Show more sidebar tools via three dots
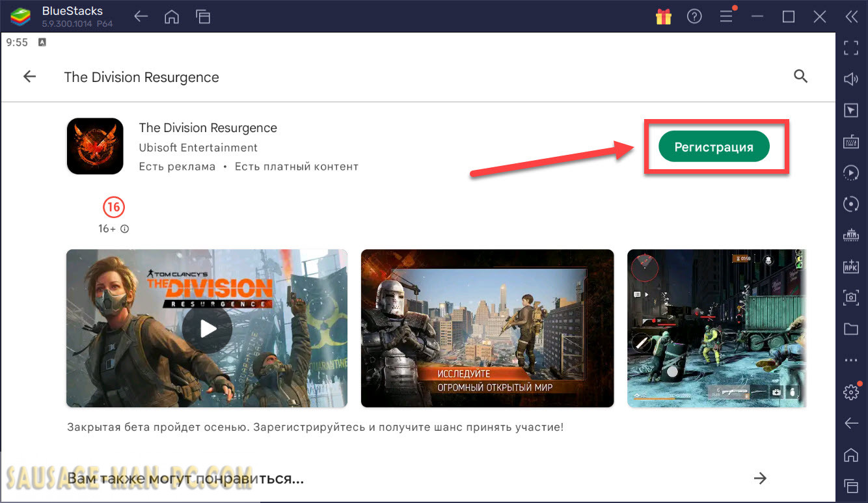The image size is (868, 503). [851, 360]
